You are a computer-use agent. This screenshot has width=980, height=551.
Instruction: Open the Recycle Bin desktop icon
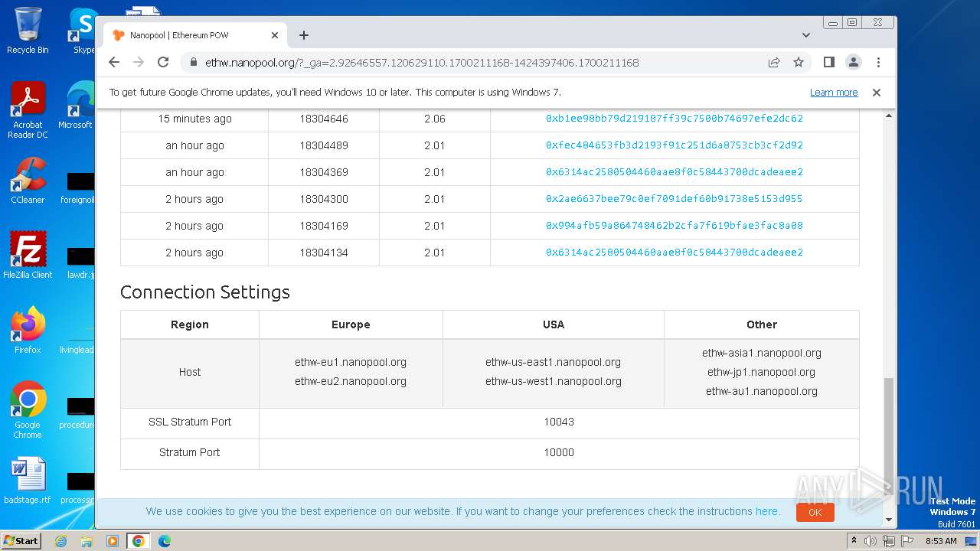[x=28, y=31]
